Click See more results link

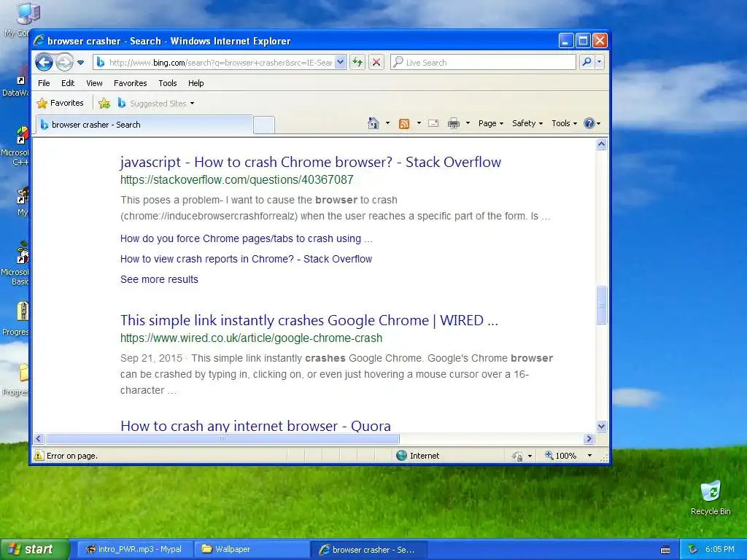pos(159,279)
